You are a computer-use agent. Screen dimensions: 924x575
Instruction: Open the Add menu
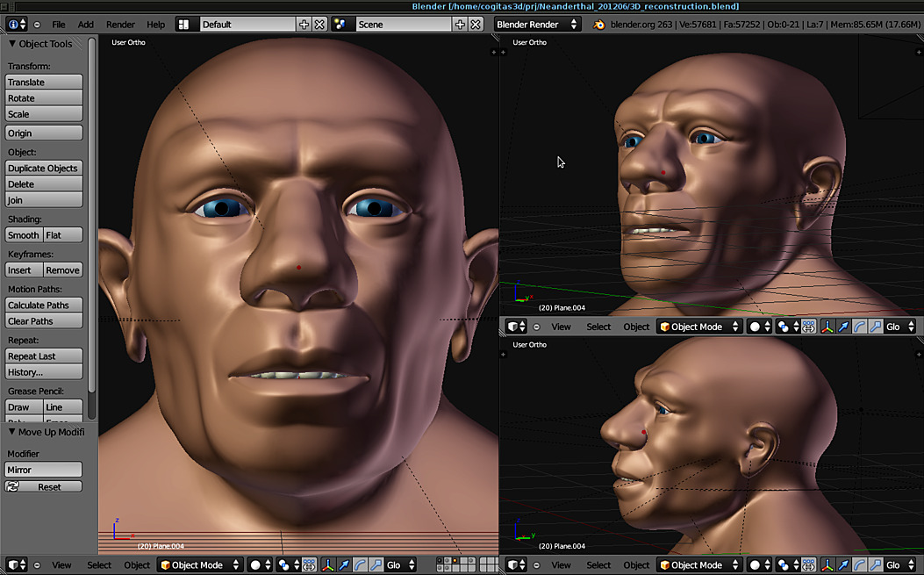(85, 24)
